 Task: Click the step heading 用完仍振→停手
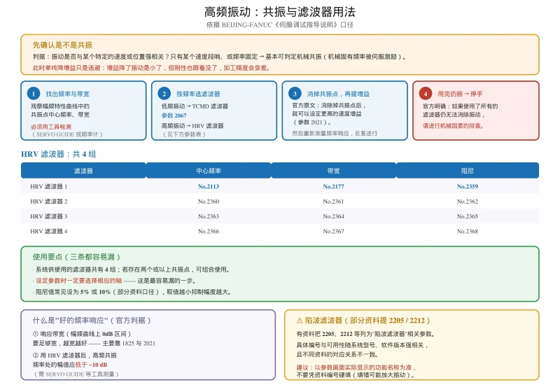click(460, 94)
